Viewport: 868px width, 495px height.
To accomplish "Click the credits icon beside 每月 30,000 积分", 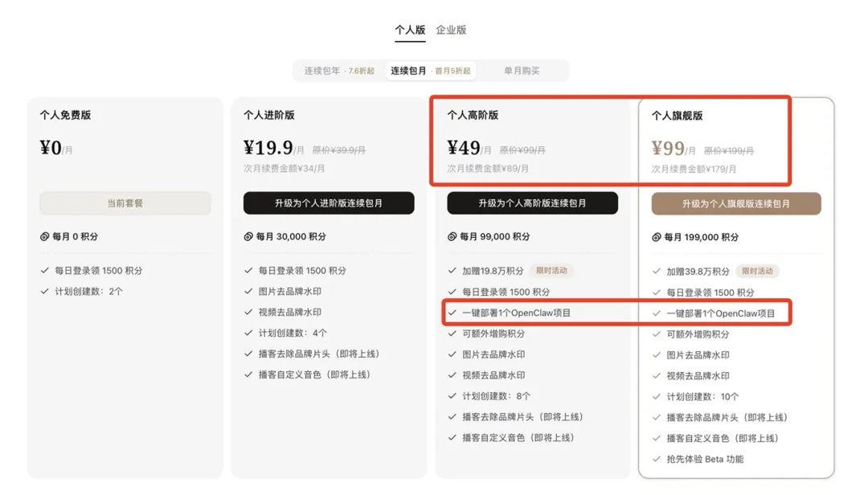I will pos(248,237).
